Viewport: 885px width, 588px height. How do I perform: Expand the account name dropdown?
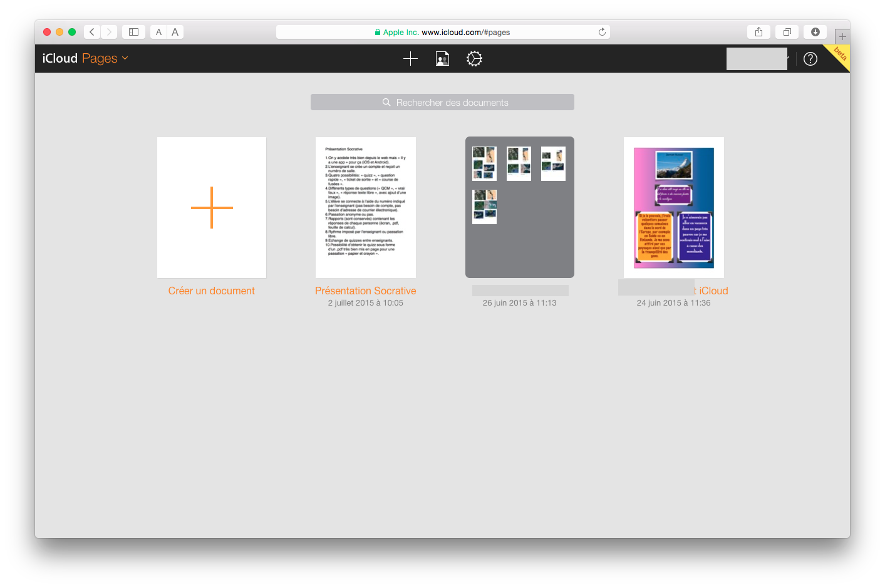(x=787, y=58)
